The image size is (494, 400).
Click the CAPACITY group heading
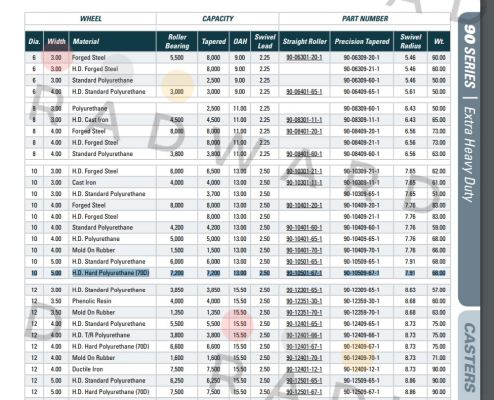tap(218, 19)
